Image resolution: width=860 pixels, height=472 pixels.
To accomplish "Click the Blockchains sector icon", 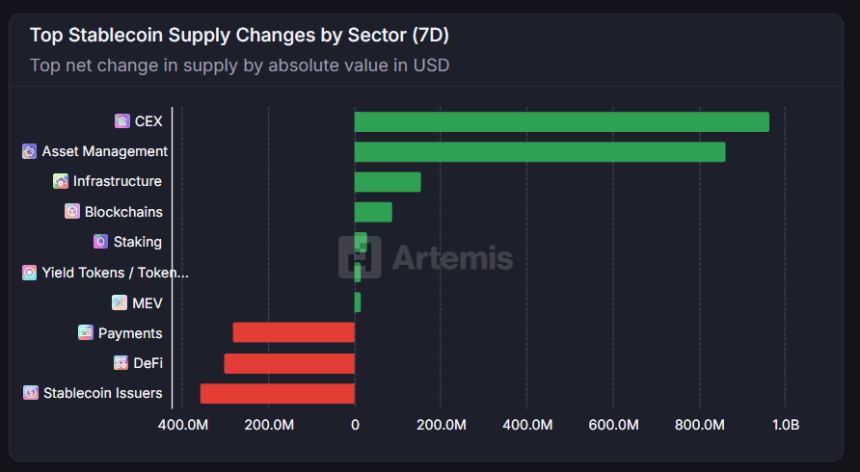I will (72, 212).
